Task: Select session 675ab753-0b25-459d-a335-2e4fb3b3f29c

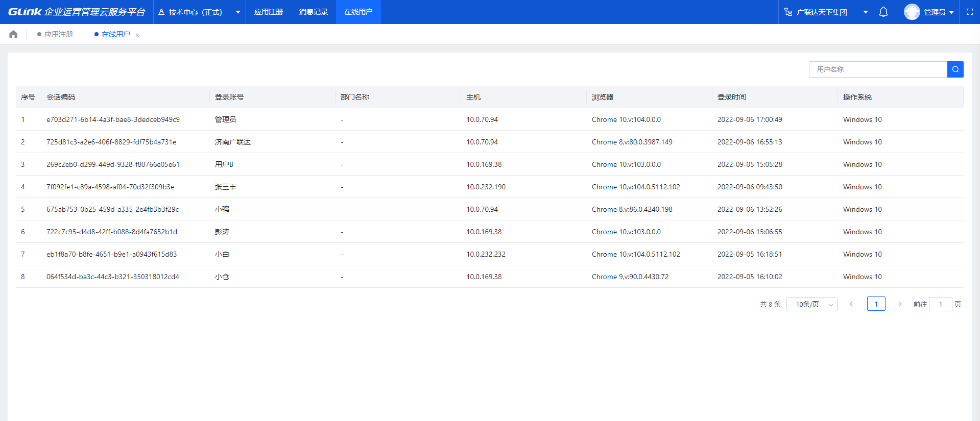Action: (113, 209)
